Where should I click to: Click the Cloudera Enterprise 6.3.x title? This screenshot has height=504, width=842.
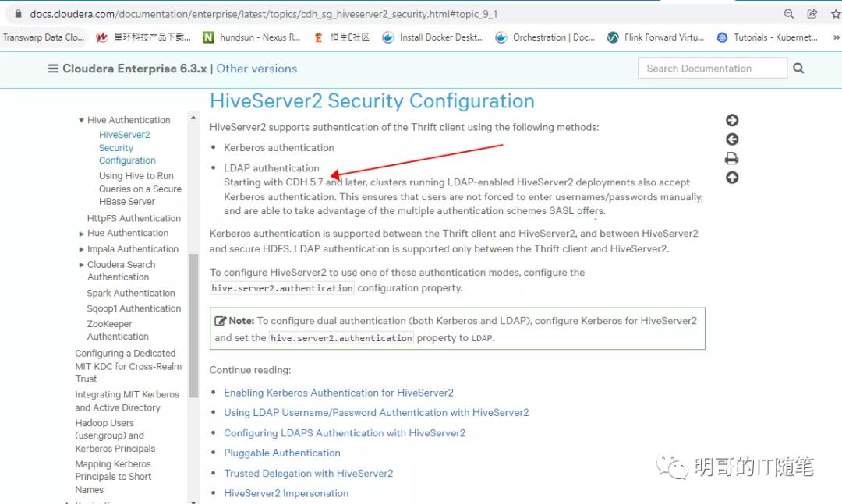[134, 69]
